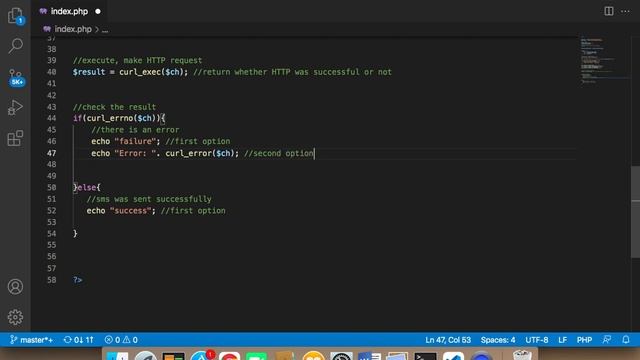Switch git branch master*+

pyautogui.click(x=31, y=340)
